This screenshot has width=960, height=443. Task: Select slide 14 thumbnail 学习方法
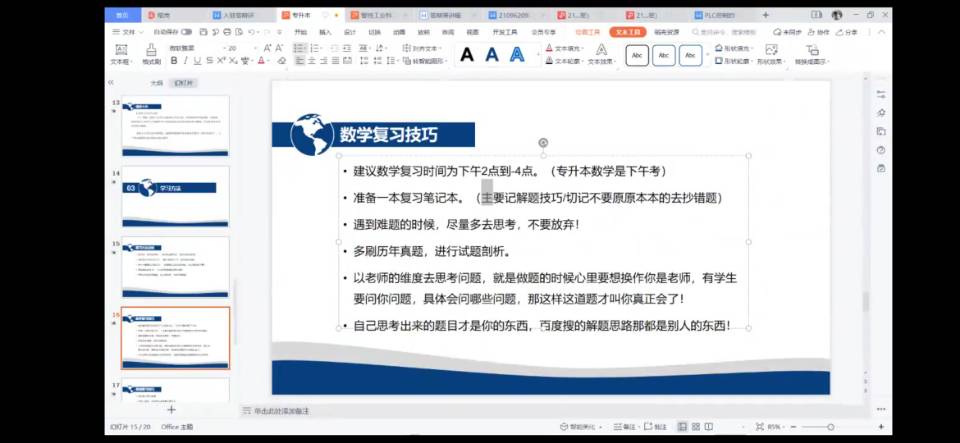(x=175, y=196)
